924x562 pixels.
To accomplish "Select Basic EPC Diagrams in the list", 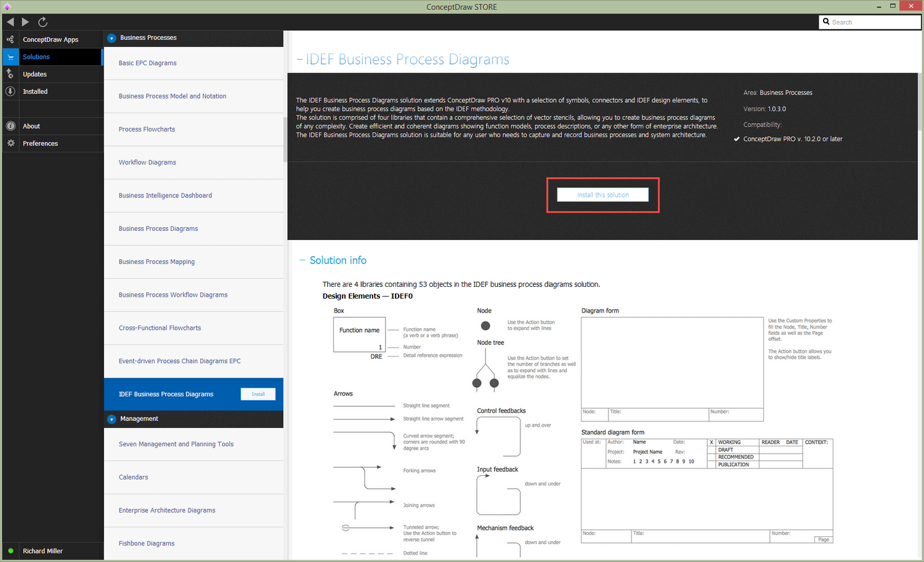I will point(193,63).
